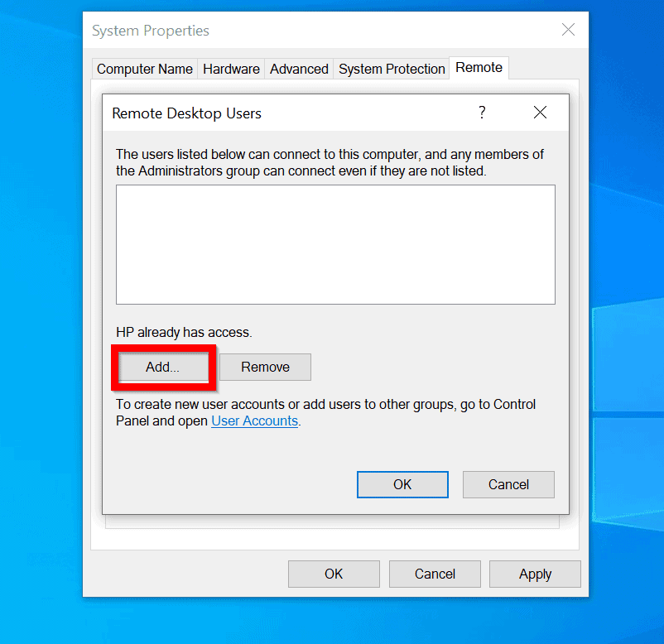Close the System Properties window
664x644 pixels.
[569, 30]
